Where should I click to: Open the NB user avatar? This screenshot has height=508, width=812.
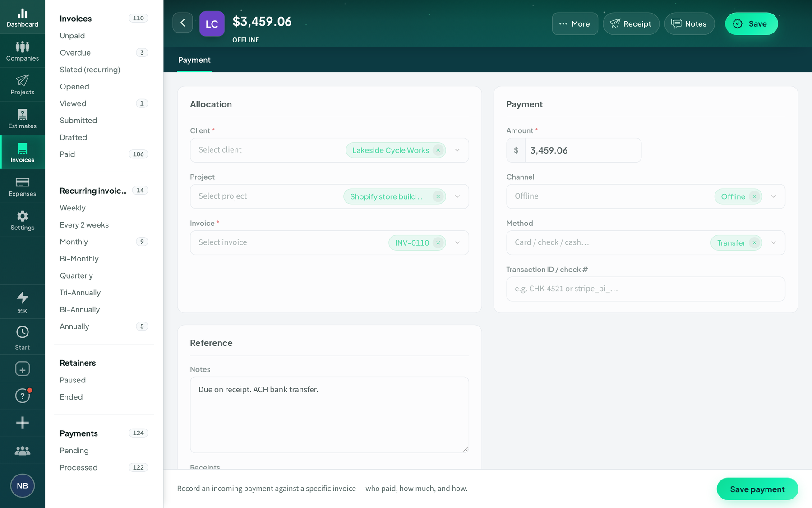click(22, 485)
